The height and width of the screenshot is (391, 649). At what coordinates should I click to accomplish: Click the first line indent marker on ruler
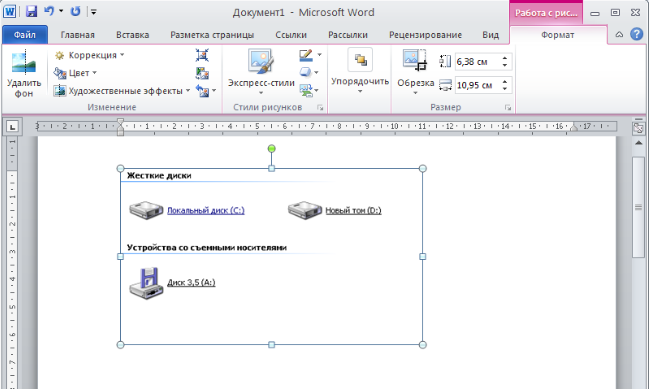coord(120,122)
